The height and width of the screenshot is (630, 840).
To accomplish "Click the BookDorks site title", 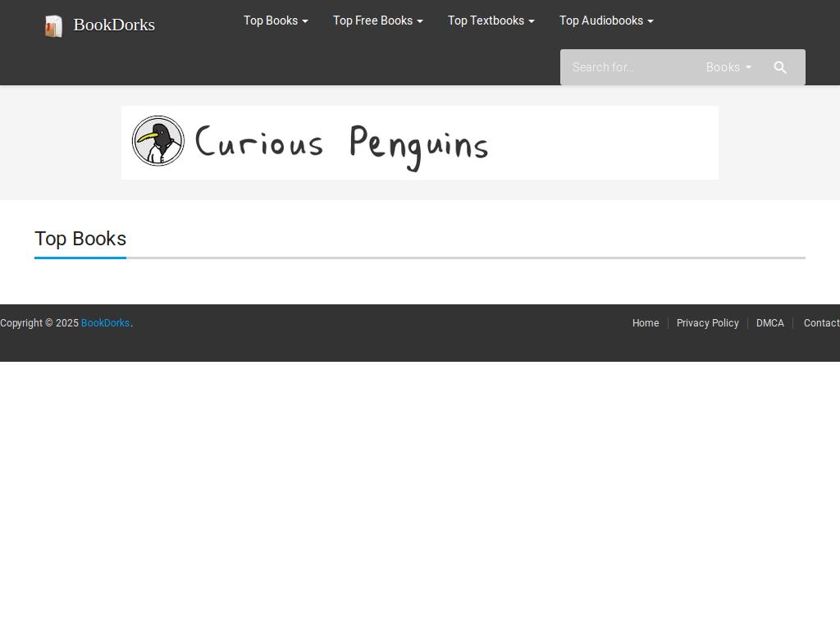I will pos(114,25).
